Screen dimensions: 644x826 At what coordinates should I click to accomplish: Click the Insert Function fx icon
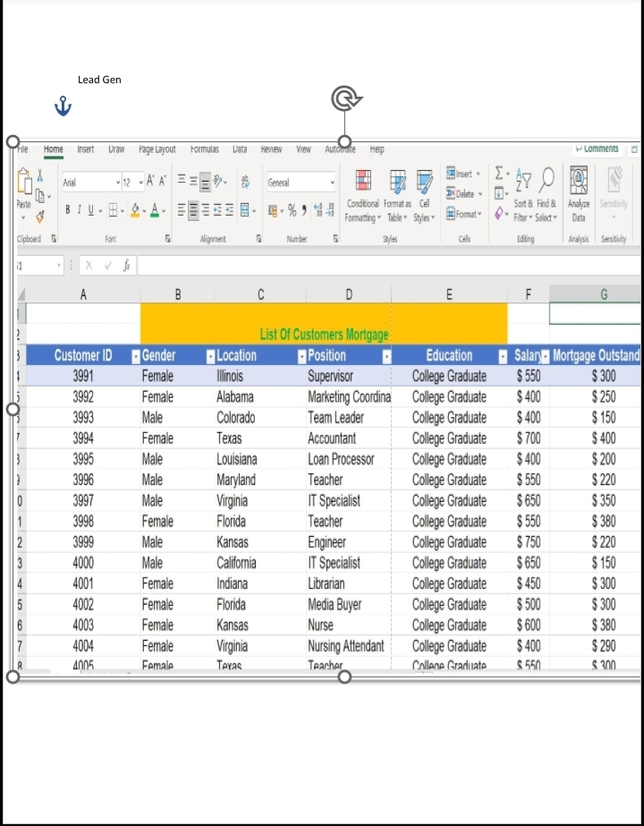126,266
